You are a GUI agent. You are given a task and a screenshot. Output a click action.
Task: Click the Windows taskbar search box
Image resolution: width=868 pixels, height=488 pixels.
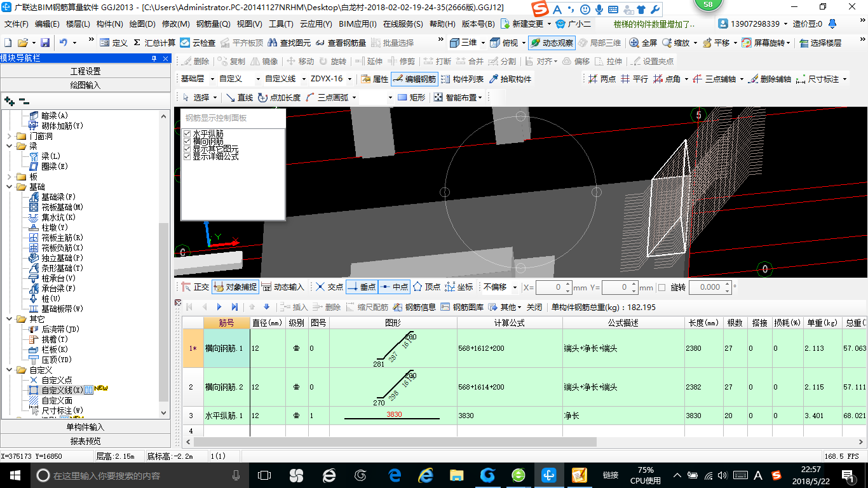[139, 475]
